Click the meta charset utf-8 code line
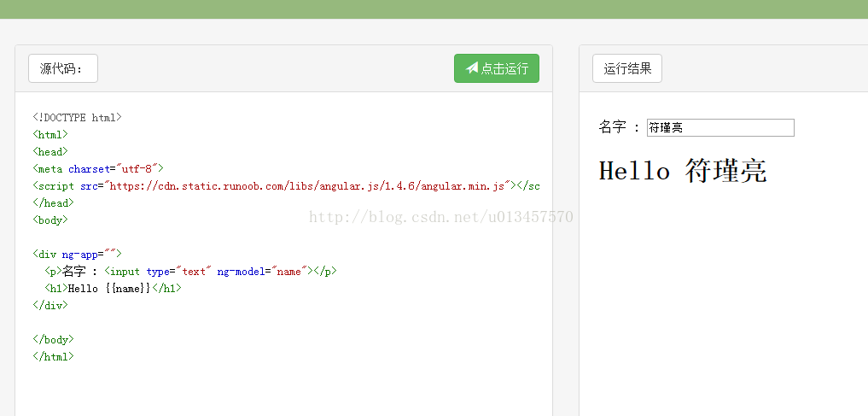Viewport: 868px width, 416px height. (x=98, y=168)
